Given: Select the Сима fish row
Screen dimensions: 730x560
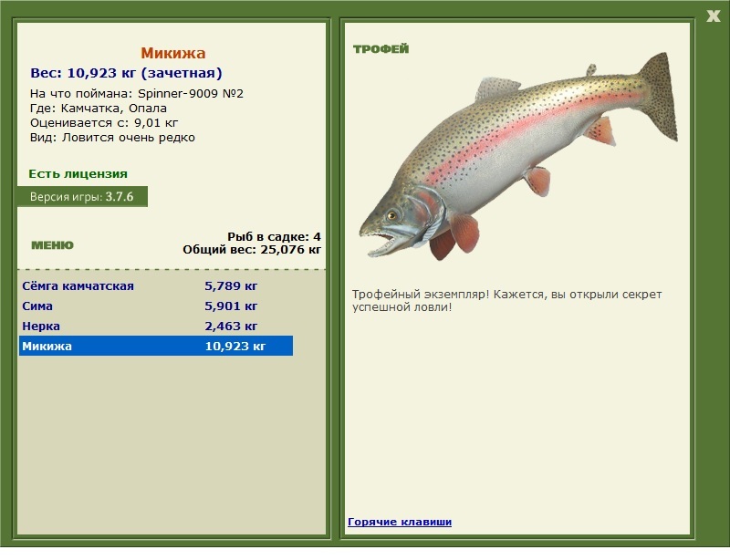Looking at the screenshot, I should [156, 306].
